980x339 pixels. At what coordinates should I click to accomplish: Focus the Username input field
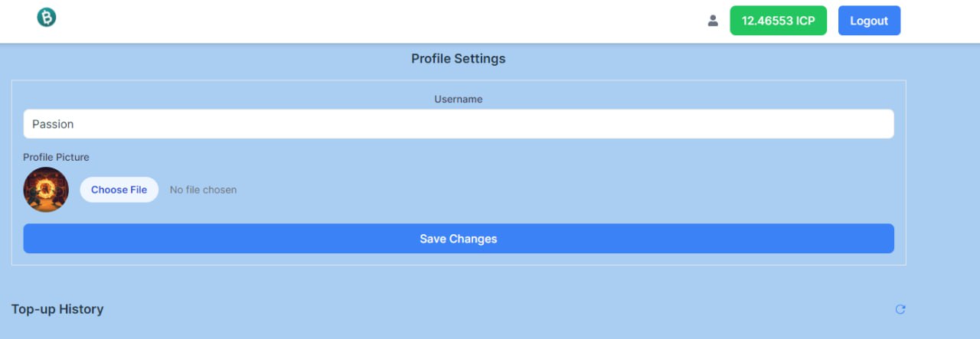[x=458, y=124]
